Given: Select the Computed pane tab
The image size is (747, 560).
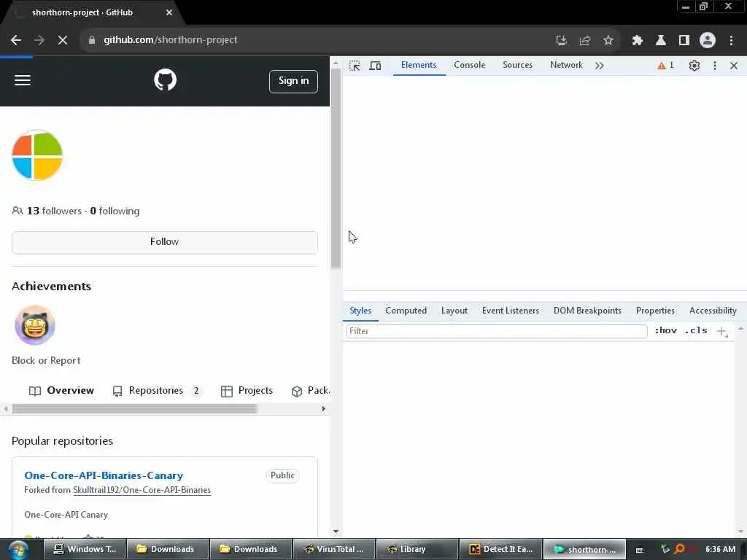Looking at the screenshot, I should [x=406, y=311].
